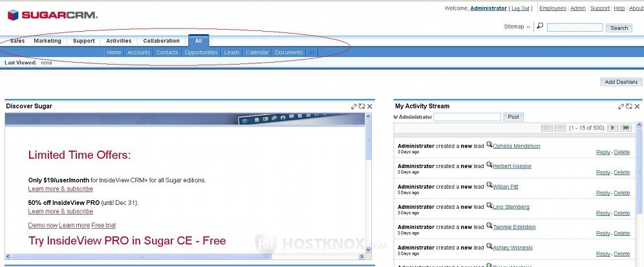Viewport: 644px width, 267px height.
Task: Select the Collaboration tab
Action: [x=162, y=41]
